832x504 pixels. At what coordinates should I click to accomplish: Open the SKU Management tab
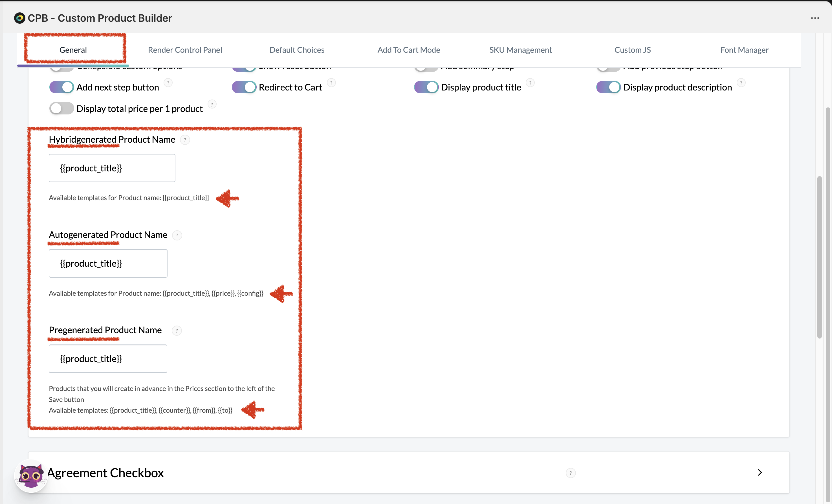click(x=520, y=50)
